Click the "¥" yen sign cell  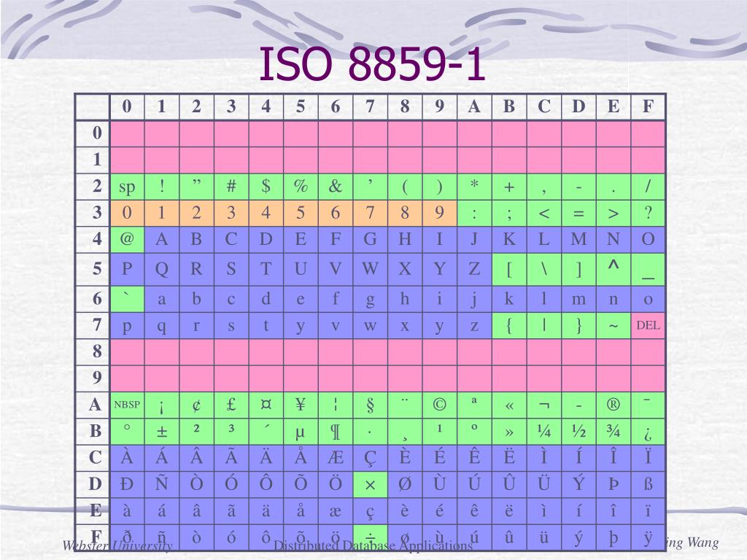(301, 405)
